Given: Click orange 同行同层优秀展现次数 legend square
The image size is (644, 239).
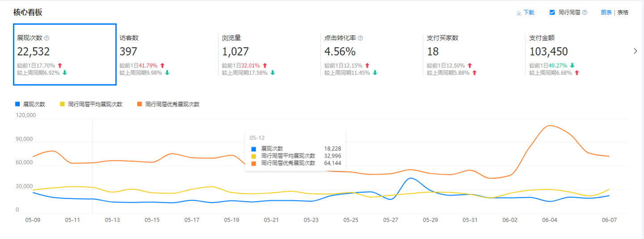Looking at the screenshot, I should pos(140,104).
